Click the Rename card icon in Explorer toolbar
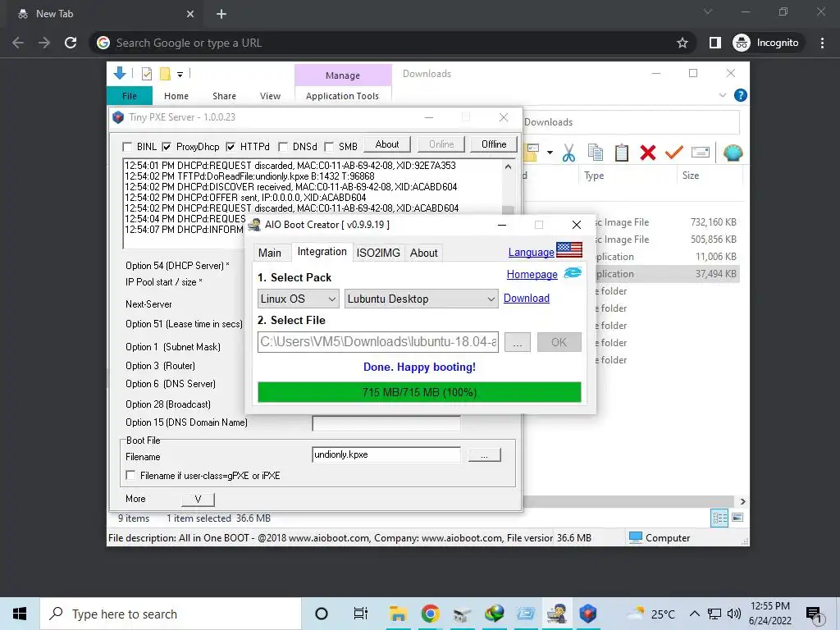This screenshot has height=630, width=840. point(701,153)
